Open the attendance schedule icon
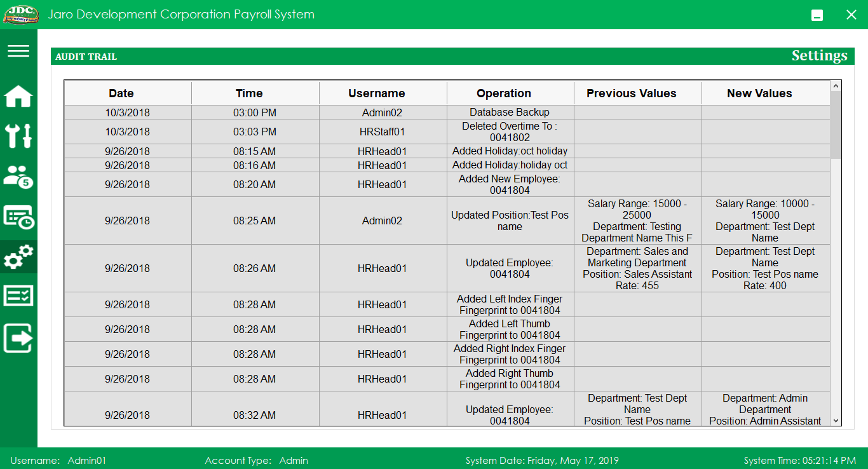Viewport: 868px width, 469px height. click(x=18, y=217)
